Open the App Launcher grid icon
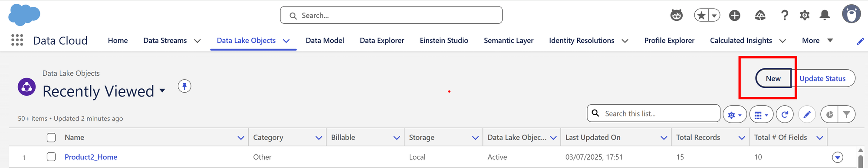868x168 pixels. click(x=17, y=40)
